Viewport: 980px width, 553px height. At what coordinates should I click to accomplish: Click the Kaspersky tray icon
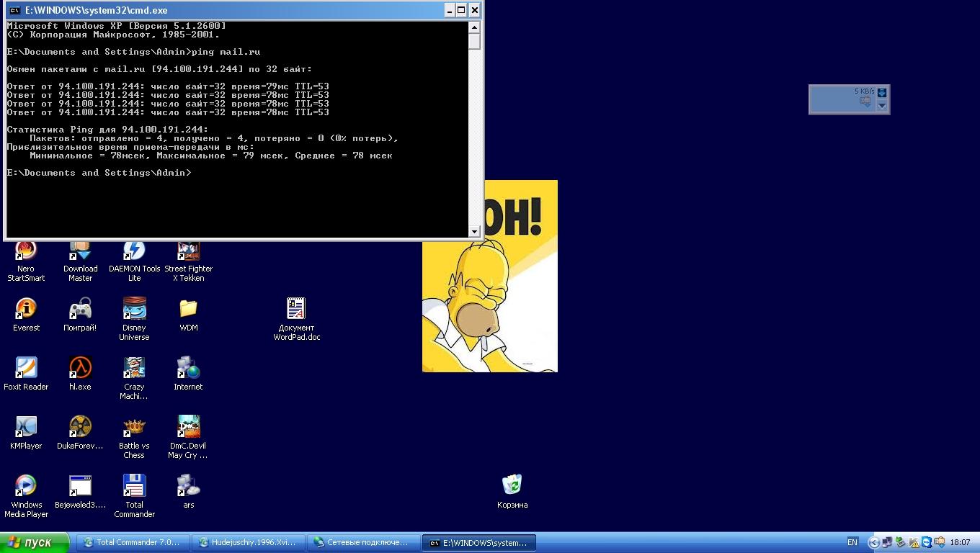click(x=914, y=542)
